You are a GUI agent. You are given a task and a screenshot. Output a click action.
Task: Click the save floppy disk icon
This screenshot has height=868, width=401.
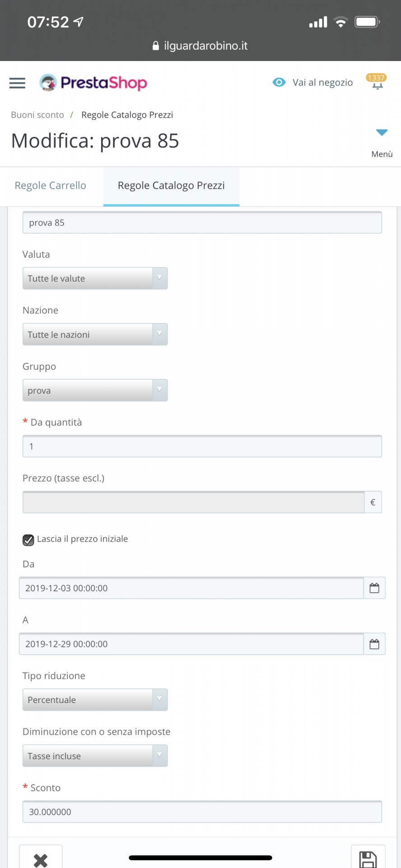[x=368, y=859]
